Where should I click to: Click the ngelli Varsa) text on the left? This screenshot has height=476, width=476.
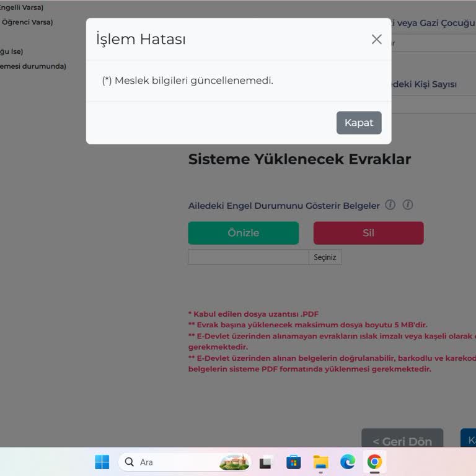(x=22, y=7)
